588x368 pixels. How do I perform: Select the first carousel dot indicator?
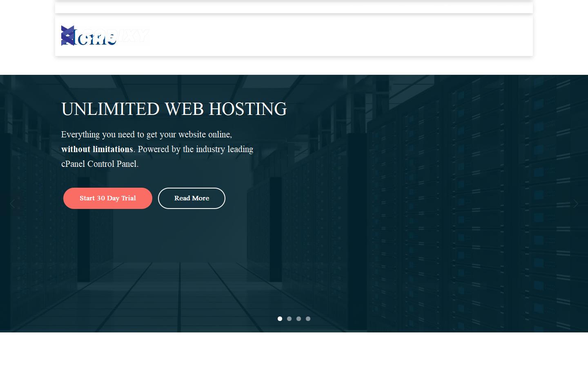(280, 319)
